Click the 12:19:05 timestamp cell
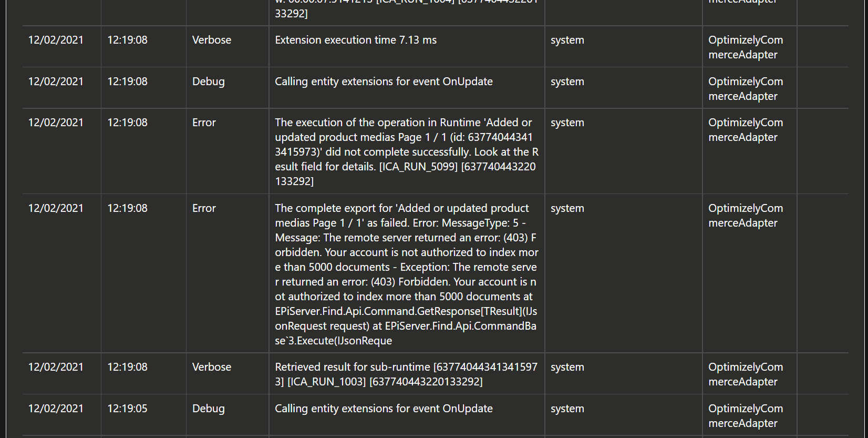Screen dimensions: 868x438 (x=128, y=409)
